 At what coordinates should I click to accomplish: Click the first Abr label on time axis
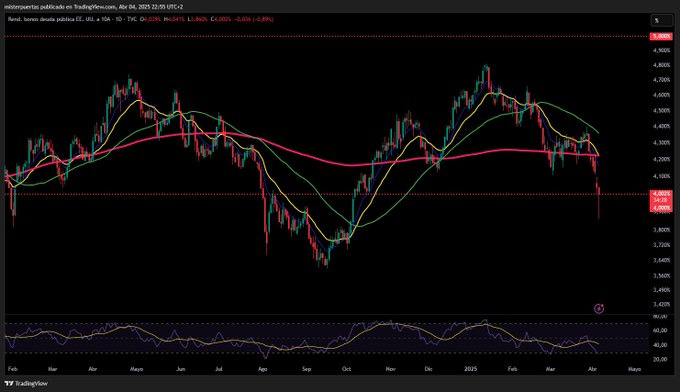(x=92, y=369)
